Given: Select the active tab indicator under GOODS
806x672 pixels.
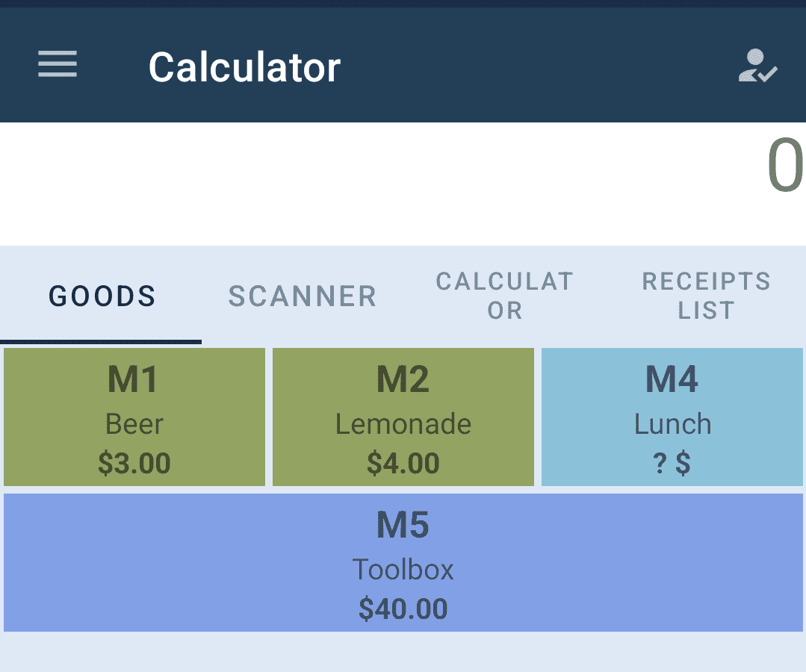Looking at the screenshot, I should click(102, 340).
